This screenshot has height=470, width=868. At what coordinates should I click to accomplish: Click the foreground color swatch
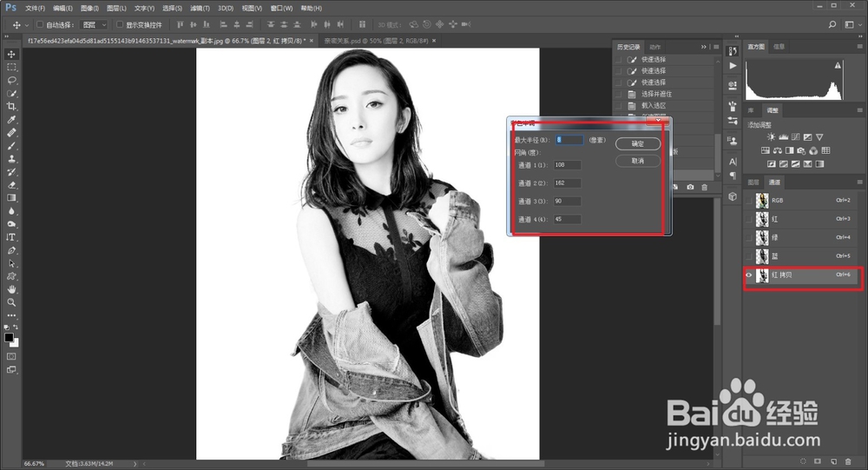[x=9, y=338]
